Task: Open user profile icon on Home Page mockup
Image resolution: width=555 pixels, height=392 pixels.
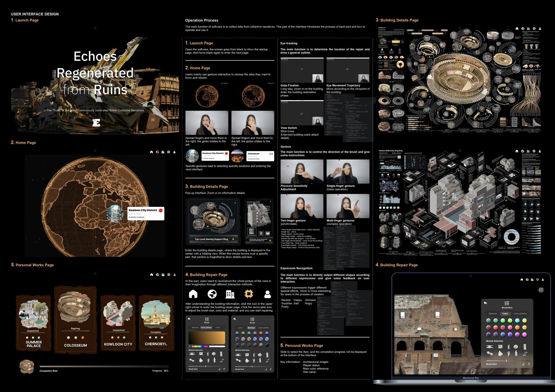Action: 174,152
